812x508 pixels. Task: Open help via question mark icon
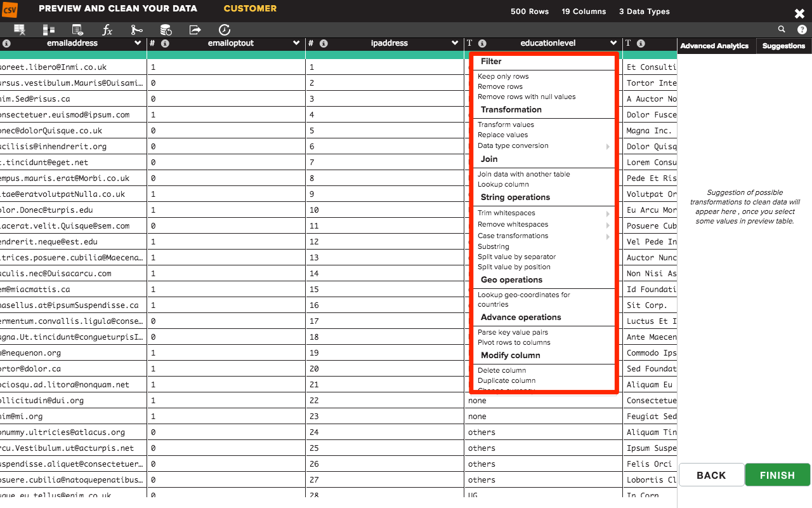click(x=802, y=29)
